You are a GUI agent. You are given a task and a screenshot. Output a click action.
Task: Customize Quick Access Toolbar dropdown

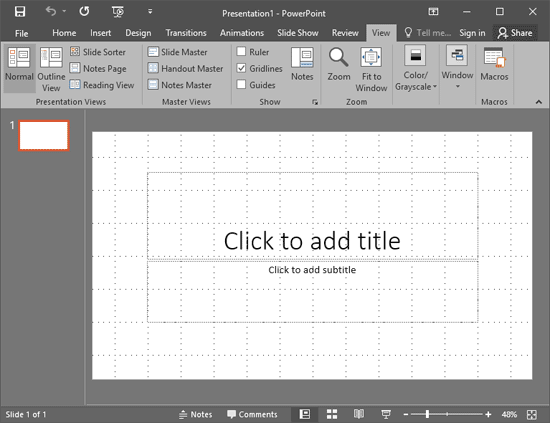150,12
